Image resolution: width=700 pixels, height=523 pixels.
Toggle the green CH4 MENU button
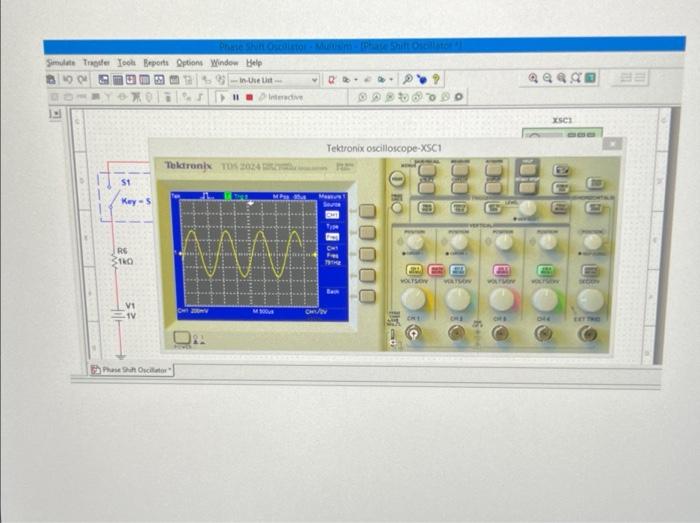pos(546,270)
